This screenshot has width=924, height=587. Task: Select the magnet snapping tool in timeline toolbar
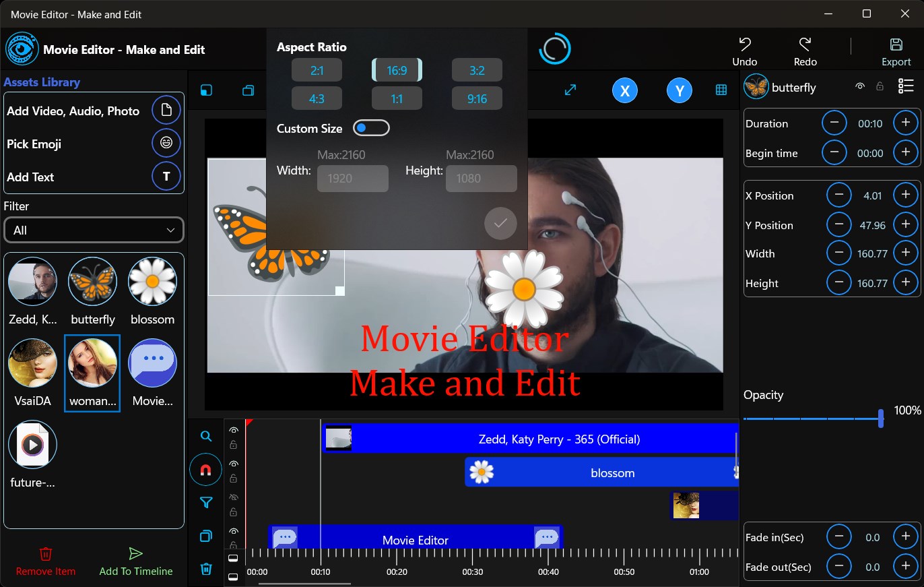205,469
